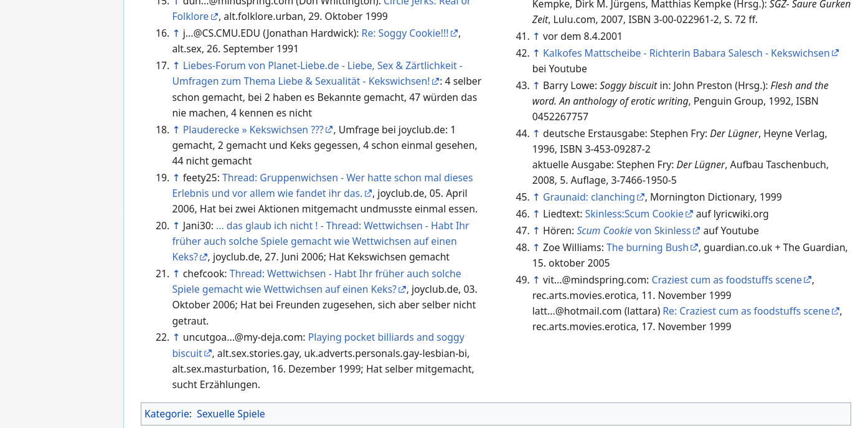This screenshot has height=428, width=868.
Task: Select the up arrow before Jani30 in reference 20
Action: click(x=176, y=226)
